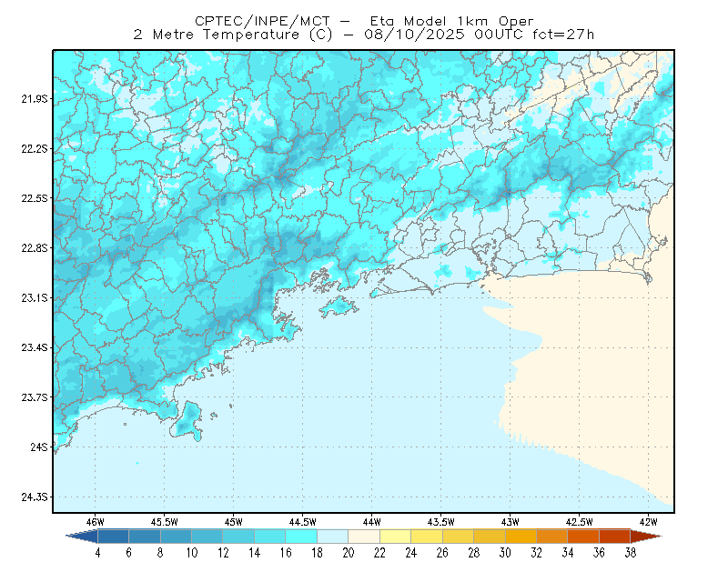Viewport: 728px width, 562px height.
Task: Choose the 26-28 degree golden legend swatch
Action: (x=459, y=537)
